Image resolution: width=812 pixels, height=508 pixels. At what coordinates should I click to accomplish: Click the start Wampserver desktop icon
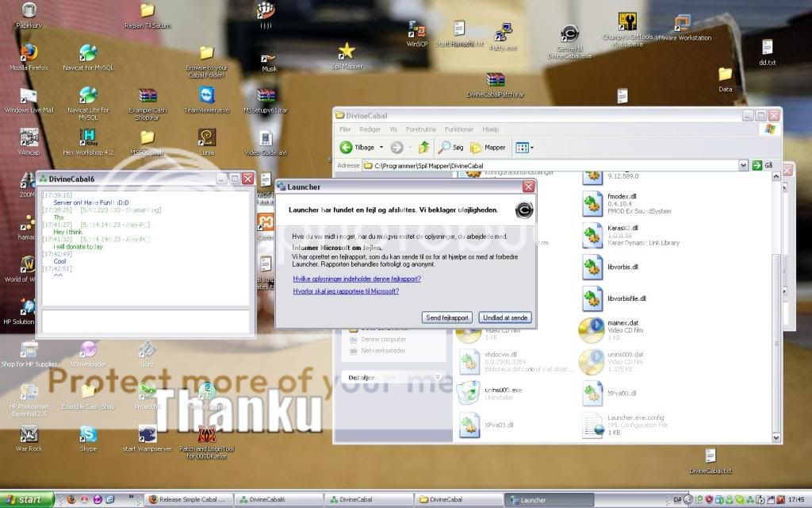147,433
